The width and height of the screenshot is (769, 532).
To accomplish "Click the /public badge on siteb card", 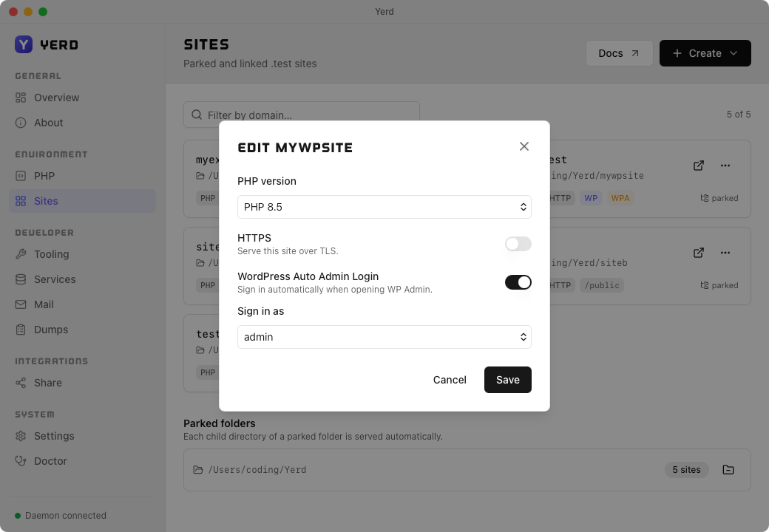I will coord(602,285).
